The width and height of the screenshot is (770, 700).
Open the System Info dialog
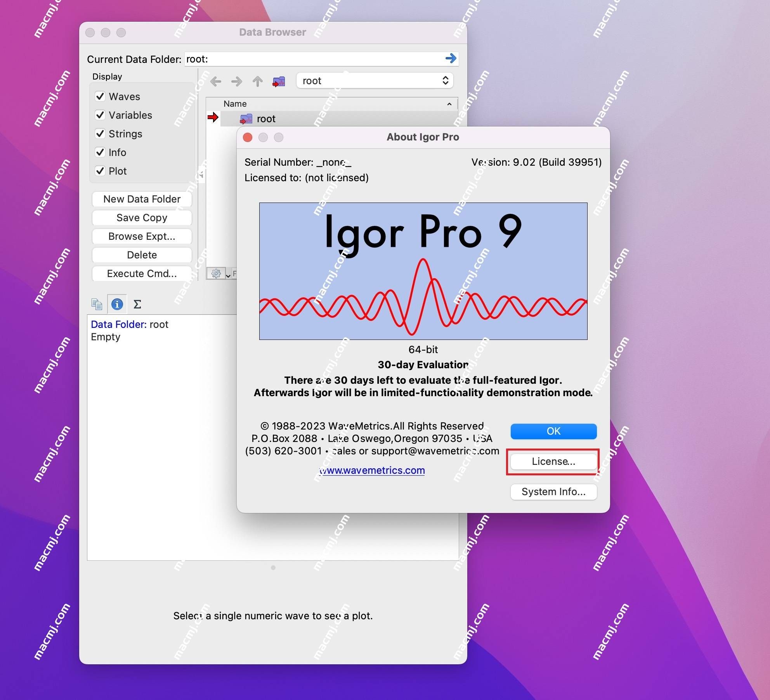click(x=553, y=491)
